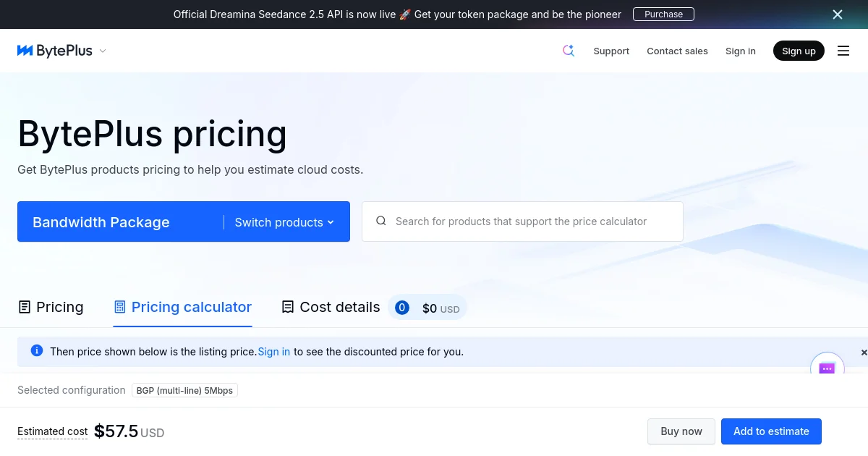This screenshot has height=456, width=868.
Task: Click the magnifier icon in search box
Action: (x=381, y=221)
